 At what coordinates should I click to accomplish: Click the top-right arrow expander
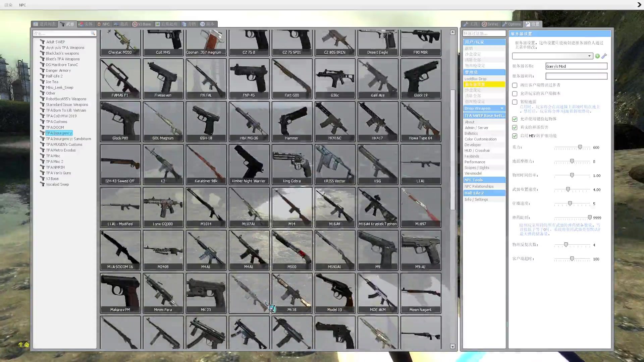[x=639, y=5]
